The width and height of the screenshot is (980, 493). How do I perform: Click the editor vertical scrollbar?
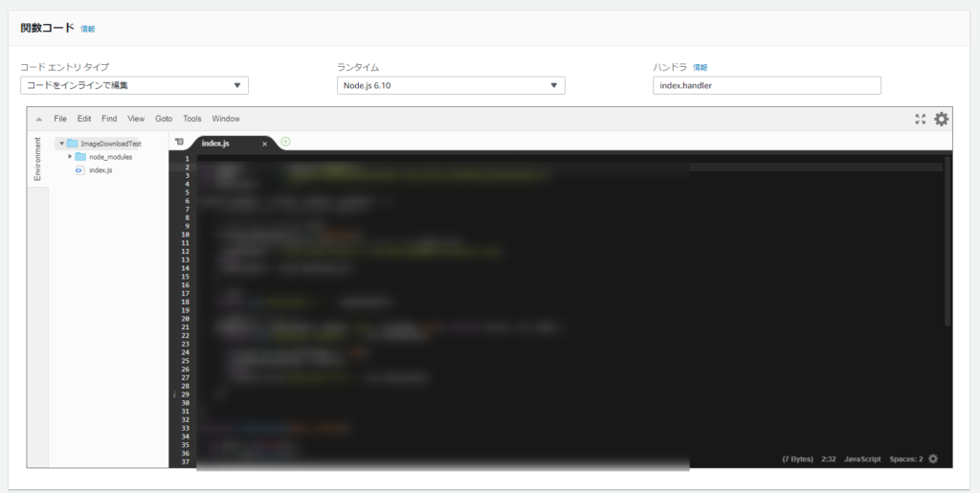(947, 240)
